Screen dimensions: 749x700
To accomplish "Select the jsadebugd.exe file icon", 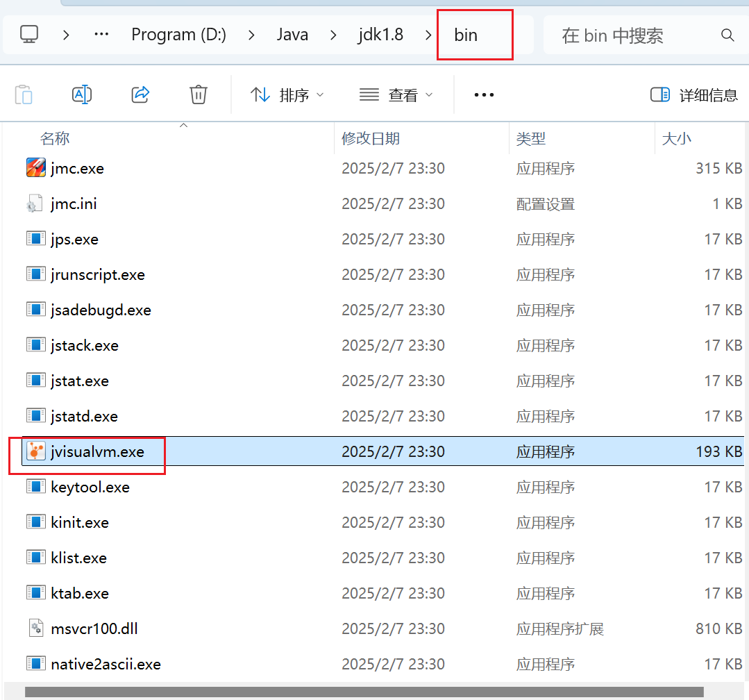I will (36, 309).
